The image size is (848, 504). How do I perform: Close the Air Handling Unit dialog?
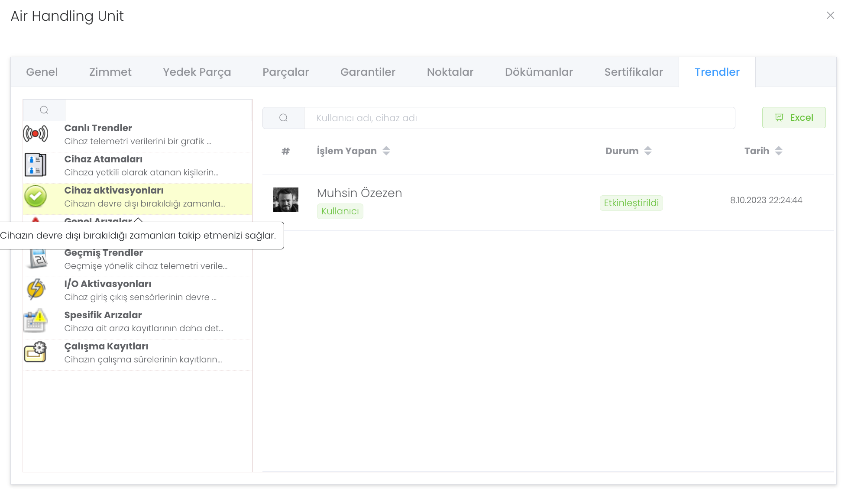[830, 16]
